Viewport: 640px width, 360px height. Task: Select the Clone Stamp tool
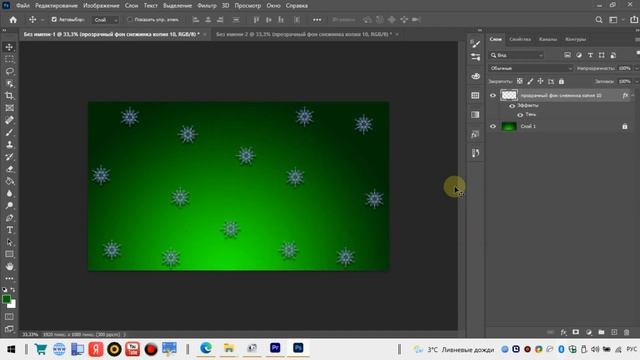pyautogui.click(x=9, y=144)
